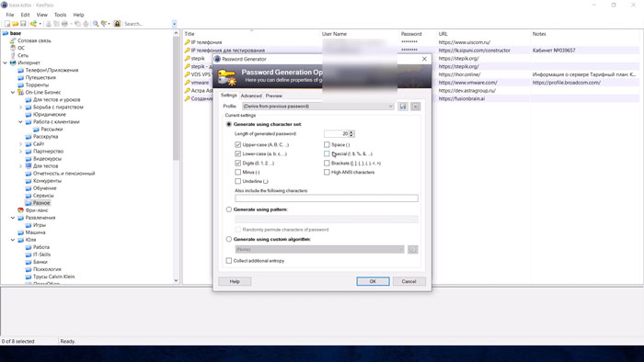This screenshot has height=362, width=644.
Task: Enable the Minus character checkbox
Action: 237,172
